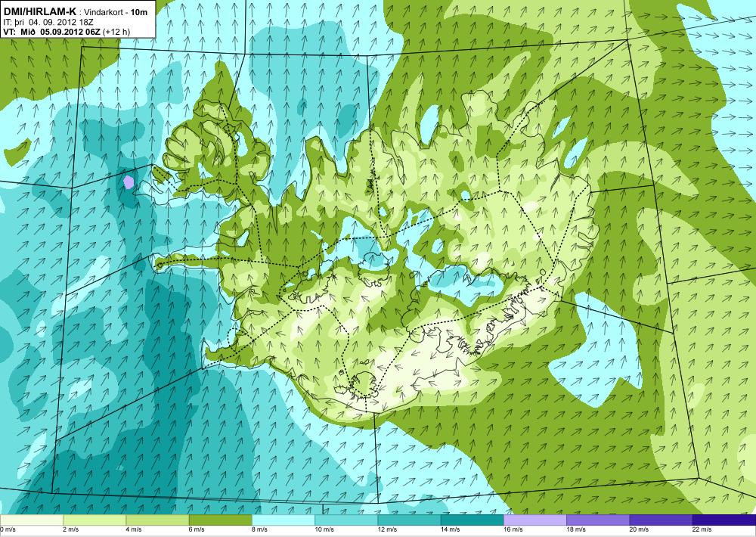
Task: Click the 16–18 m/s lavender legend swatch
Action: click(x=535, y=520)
